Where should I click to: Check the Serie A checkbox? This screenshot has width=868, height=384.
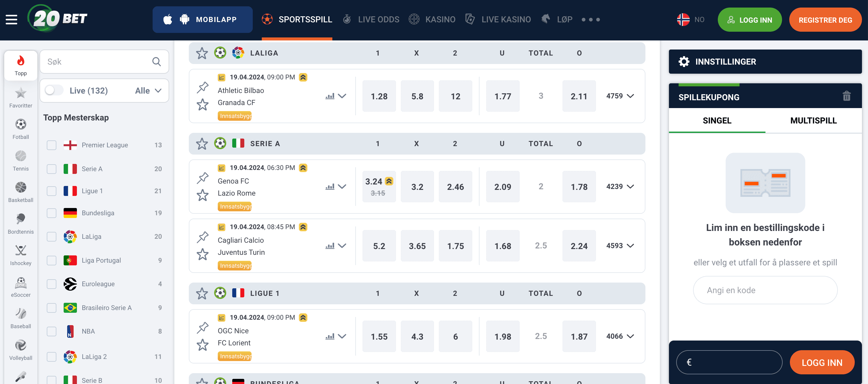coord(52,169)
